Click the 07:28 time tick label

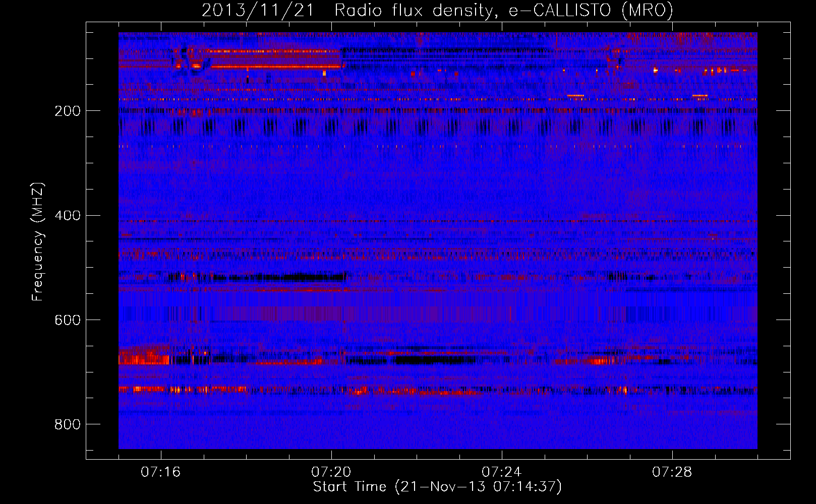[x=672, y=472]
